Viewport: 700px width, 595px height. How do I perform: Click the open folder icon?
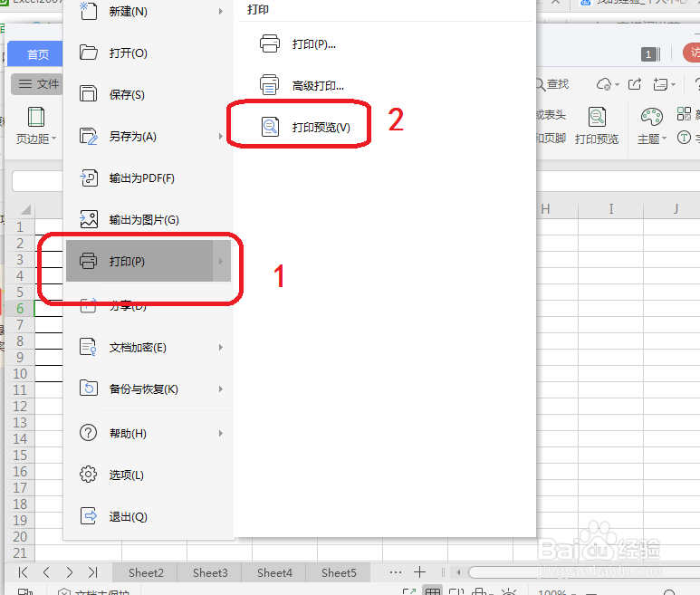pos(89,53)
